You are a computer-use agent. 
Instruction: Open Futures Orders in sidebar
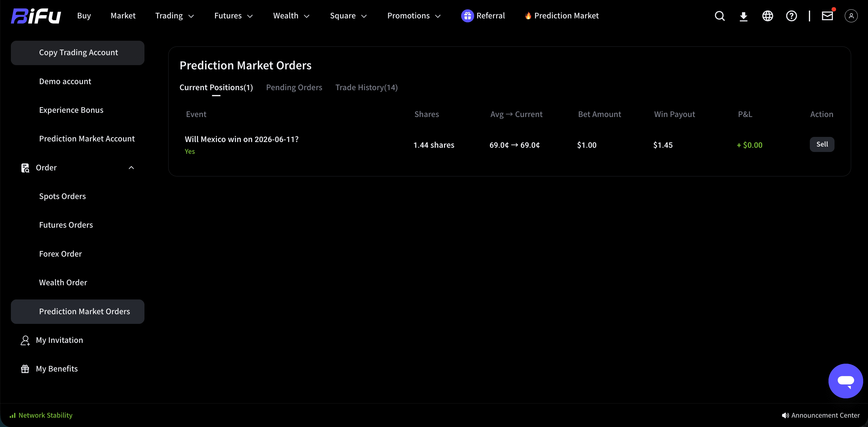(x=66, y=225)
